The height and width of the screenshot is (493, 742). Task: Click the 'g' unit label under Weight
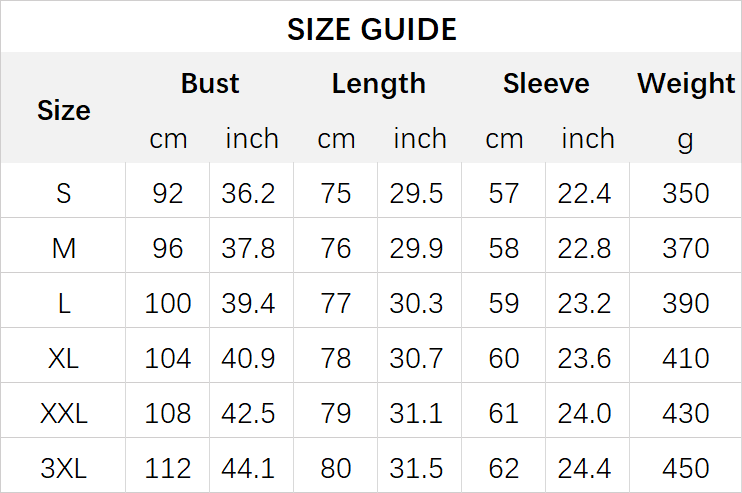[685, 139]
